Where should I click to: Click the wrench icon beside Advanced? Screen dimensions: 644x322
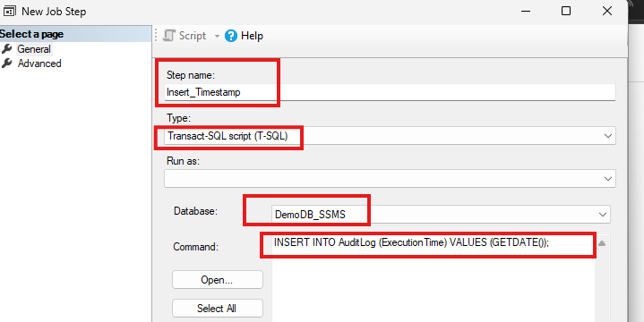[x=6, y=64]
